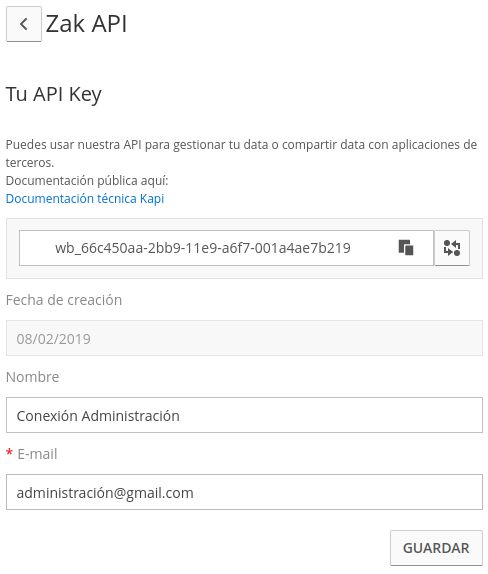Viewport: 488px width, 574px height.
Task: Click the Nombre field label
Action: pyautogui.click(x=33, y=377)
